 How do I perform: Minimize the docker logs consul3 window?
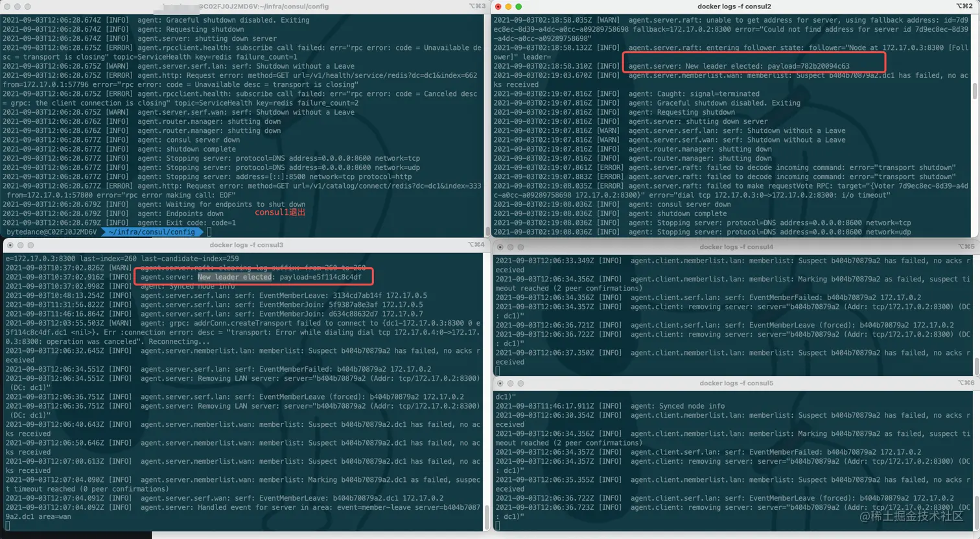click(x=20, y=245)
